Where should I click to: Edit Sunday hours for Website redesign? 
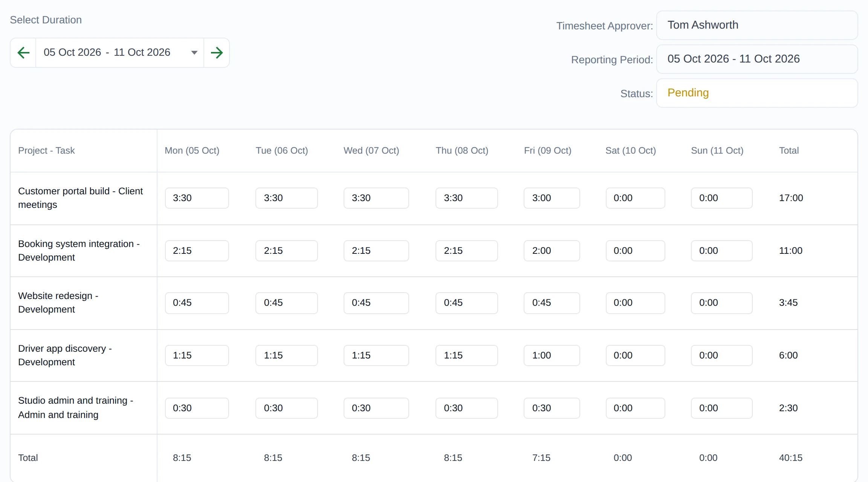tap(722, 303)
